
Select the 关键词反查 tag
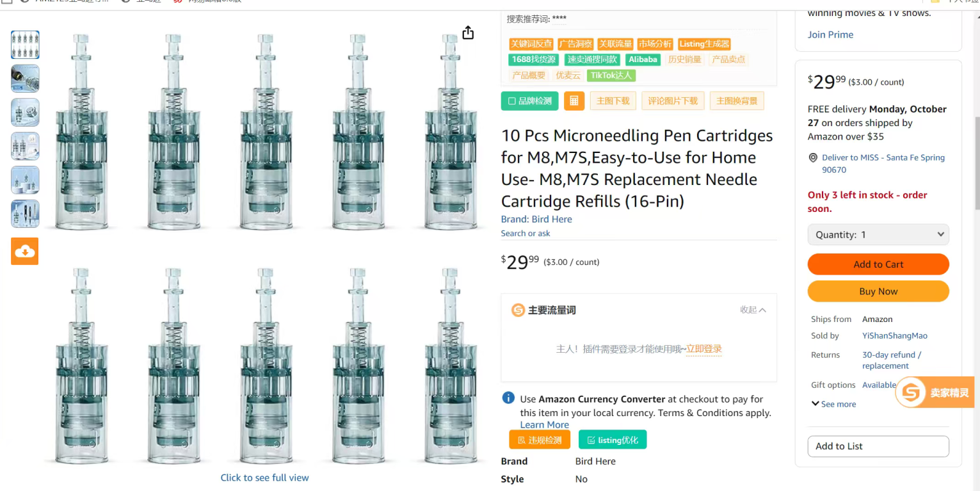531,44
